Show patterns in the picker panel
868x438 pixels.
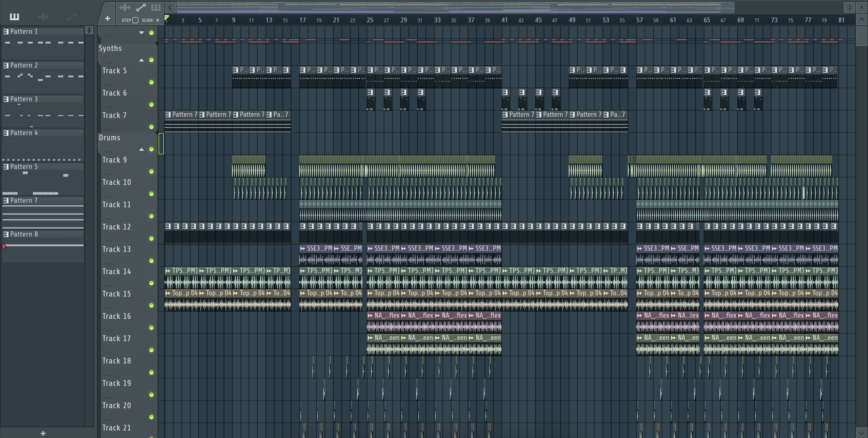14,17
